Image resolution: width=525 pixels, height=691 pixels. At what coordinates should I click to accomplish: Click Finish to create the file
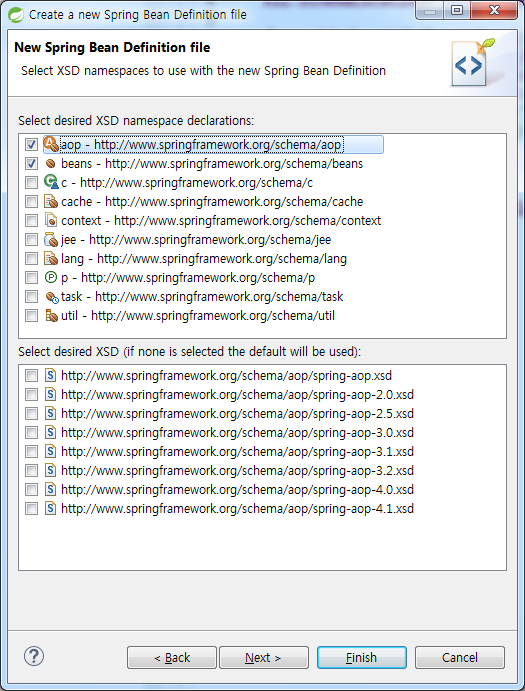tap(361, 658)
